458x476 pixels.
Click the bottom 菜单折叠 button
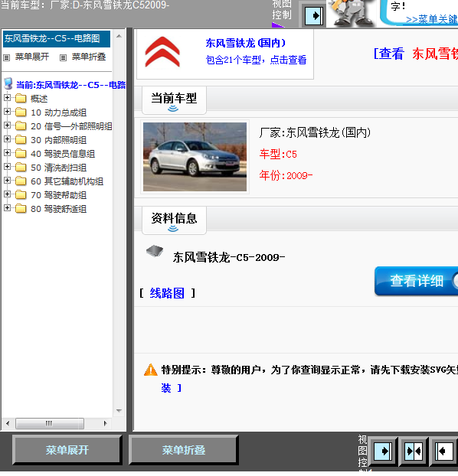[184, 450]
